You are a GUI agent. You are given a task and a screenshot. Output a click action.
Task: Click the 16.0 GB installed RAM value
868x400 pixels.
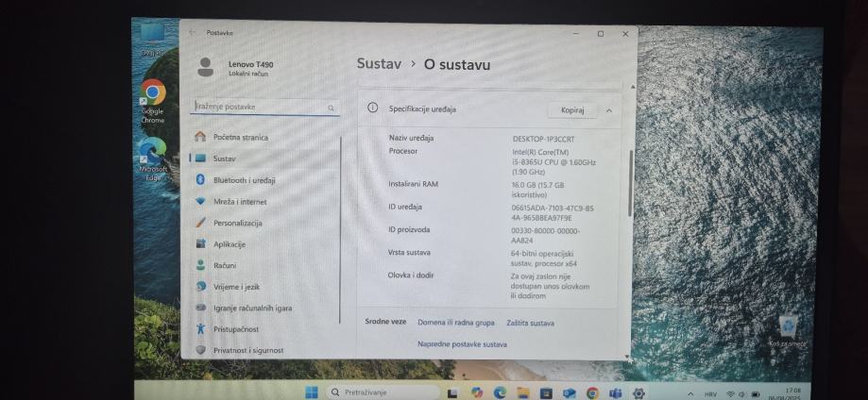537,190
